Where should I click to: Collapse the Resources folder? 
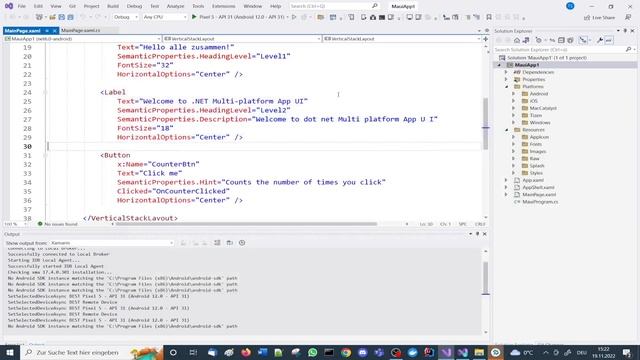507,130
